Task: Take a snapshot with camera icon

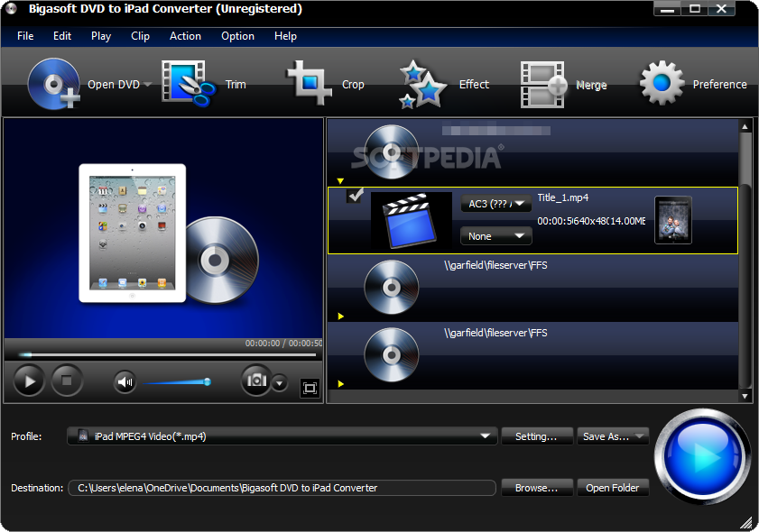Action: [256, 381]
